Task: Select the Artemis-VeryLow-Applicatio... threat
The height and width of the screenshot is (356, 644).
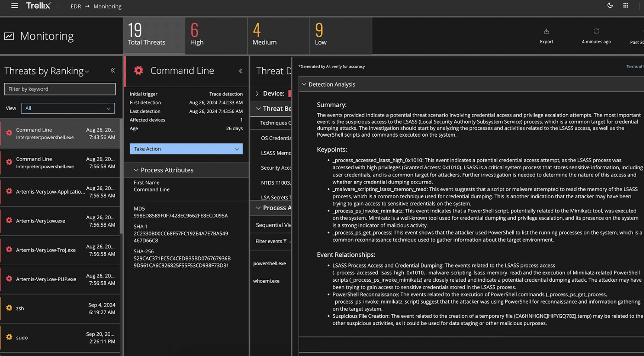Action: coord(60,192)
